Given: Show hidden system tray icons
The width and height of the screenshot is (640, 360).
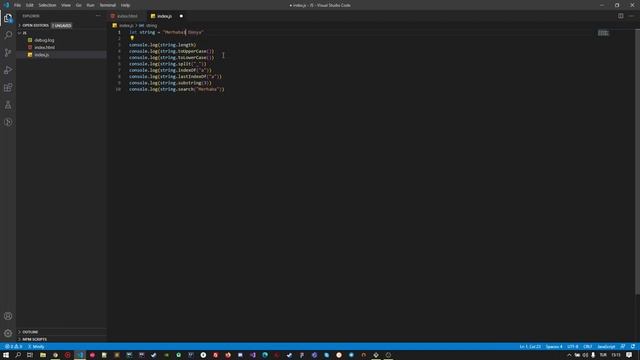Looking at the screenshot, I should tap(569, 355).
